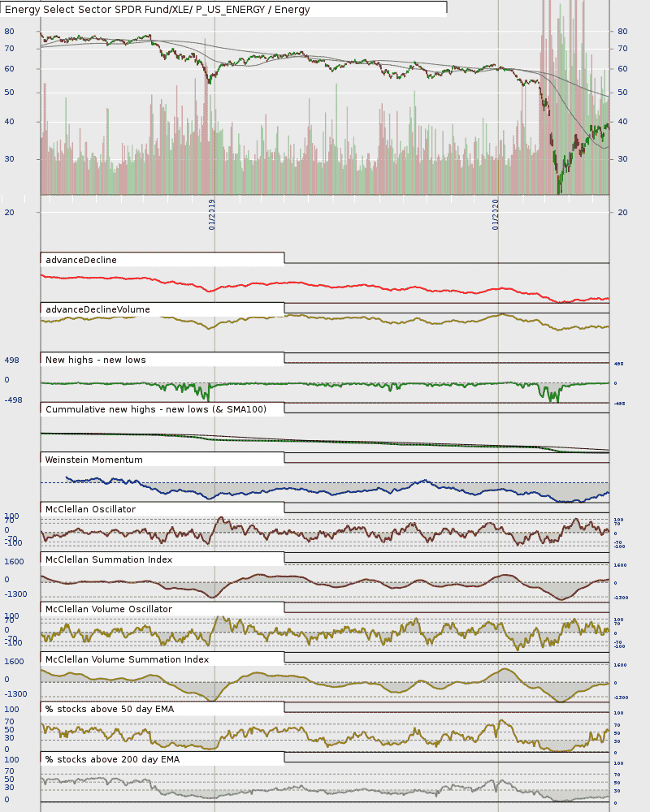Viewport: 650px width, 812px height.
Task: Click the 01/2020 date marker on time axis
Action: [495, 214]
